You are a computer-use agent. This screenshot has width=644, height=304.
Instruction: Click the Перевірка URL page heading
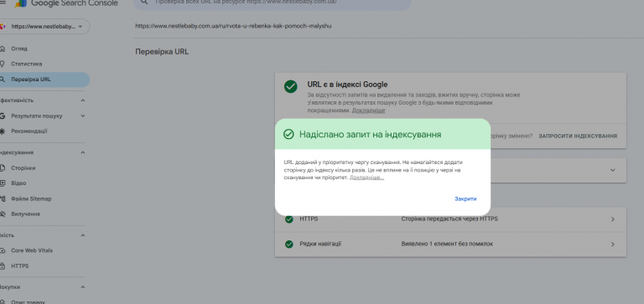(x=162, y=52)
